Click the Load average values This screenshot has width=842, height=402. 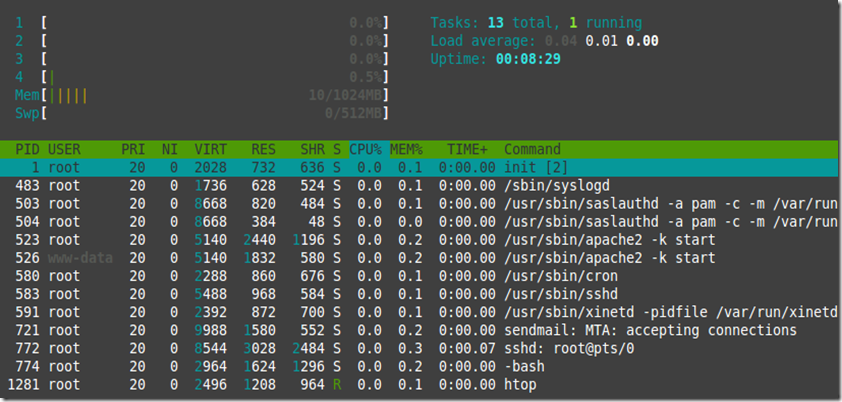[602, 41]
